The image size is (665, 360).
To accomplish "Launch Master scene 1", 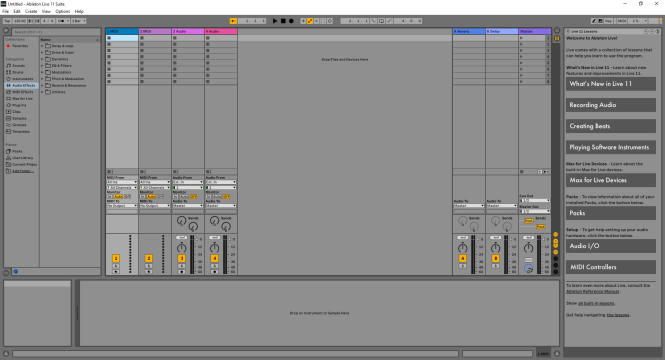I will [x=522, y=38].
